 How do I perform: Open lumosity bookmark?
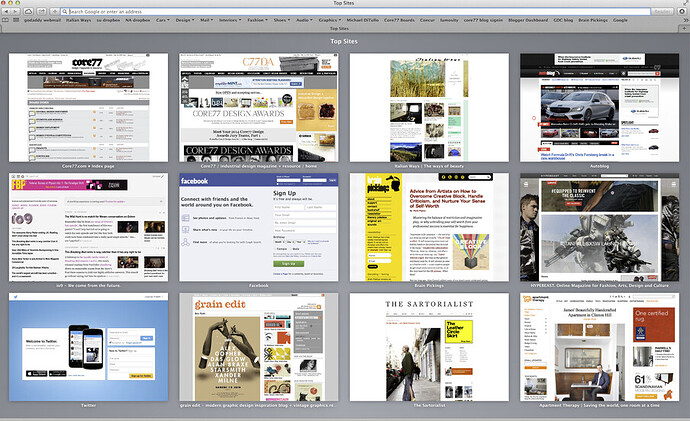[449, 20]
